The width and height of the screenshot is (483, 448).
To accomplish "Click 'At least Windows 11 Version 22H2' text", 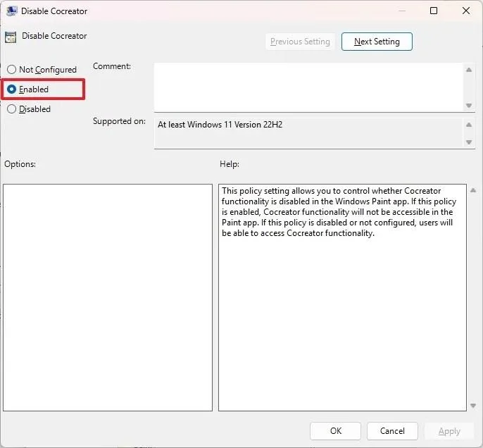I will (x=220, y=125).
